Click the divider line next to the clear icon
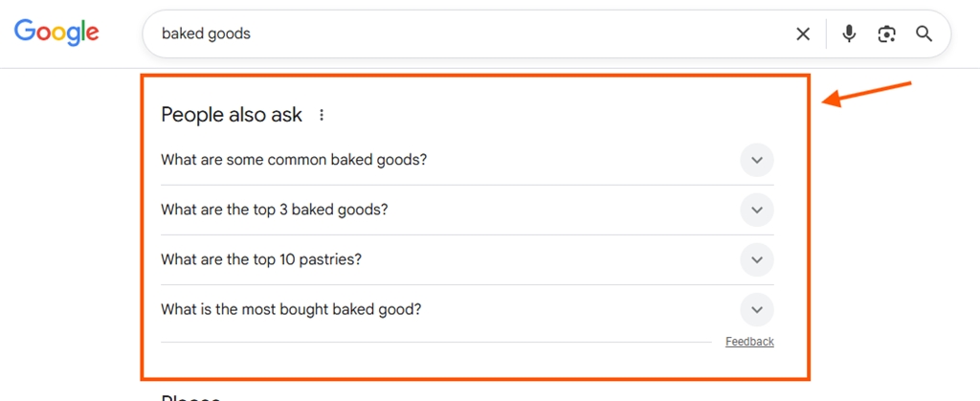This screenshot has width=980, height=401. click(x=825, y=34)
